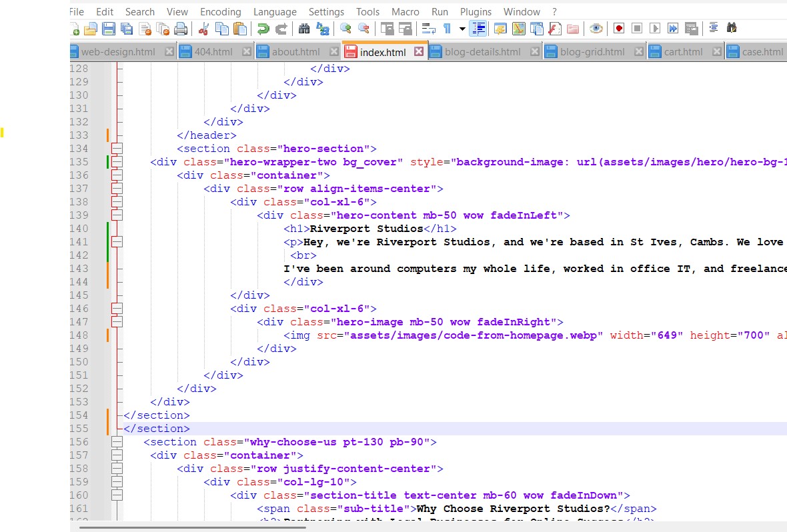Collapse the hero-section fold at line 134

117,149
